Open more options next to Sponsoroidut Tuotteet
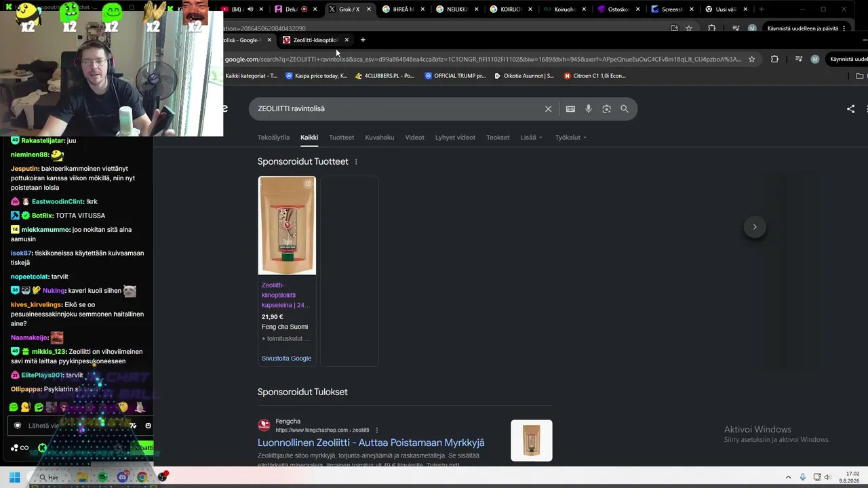 356,162
